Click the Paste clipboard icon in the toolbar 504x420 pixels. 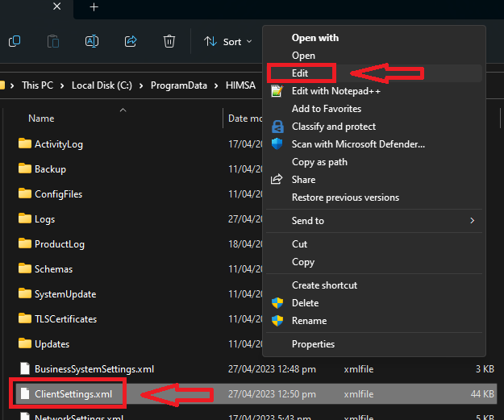pos(53,41)
